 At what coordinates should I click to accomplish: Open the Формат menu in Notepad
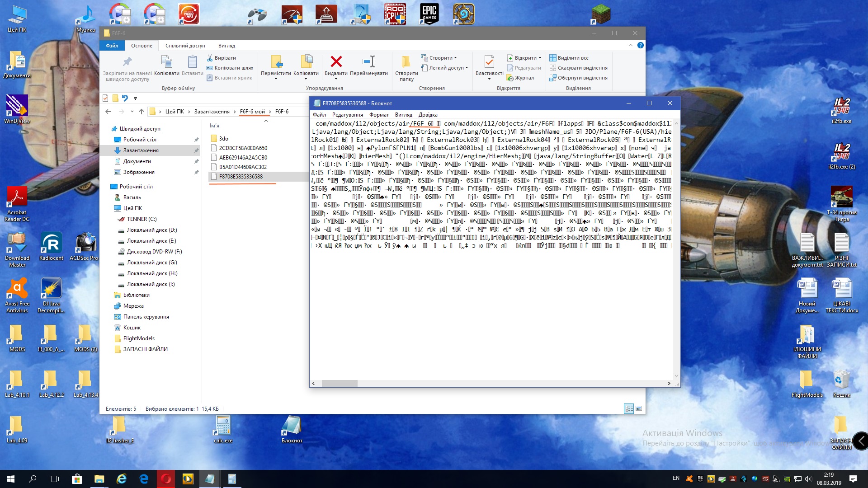[378, 115]
